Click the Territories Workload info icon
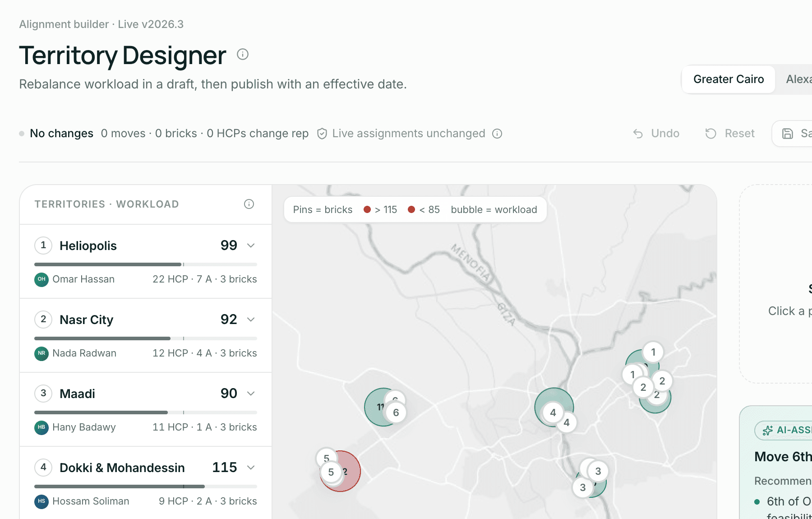 (x=249, y=204)
